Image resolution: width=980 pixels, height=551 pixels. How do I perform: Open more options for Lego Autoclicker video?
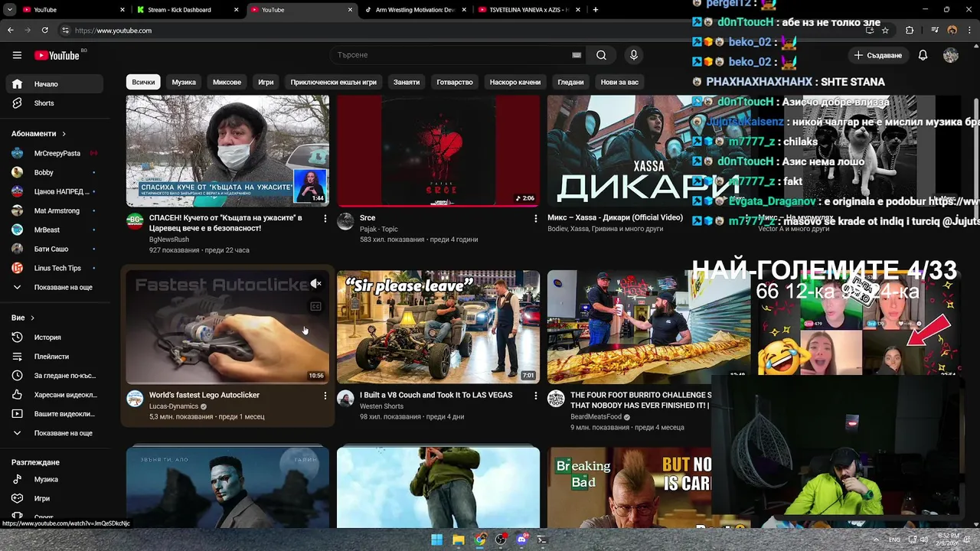coord(325,396)
